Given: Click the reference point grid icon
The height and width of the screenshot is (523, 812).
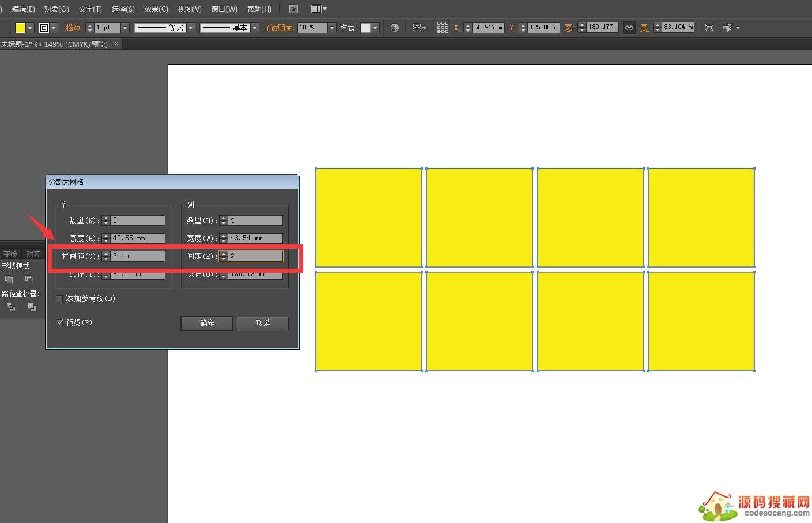Looking at the screenshot, I should click(443, 28).
